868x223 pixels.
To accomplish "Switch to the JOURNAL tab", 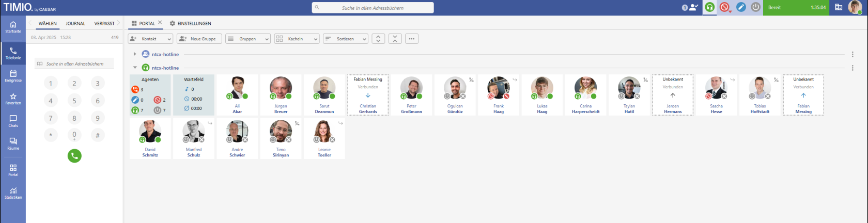I will pos(75,23).
